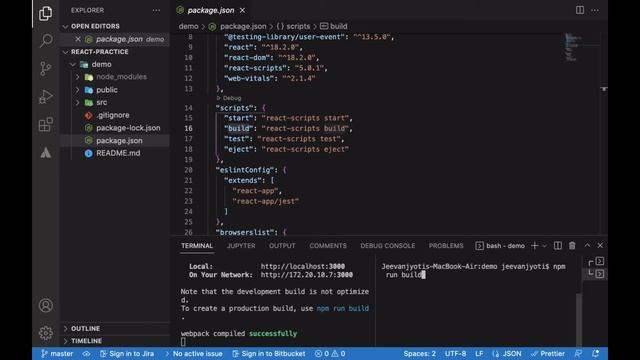Change line ending via LF
The image size is (640, 360).
click(x=479, y=353)
